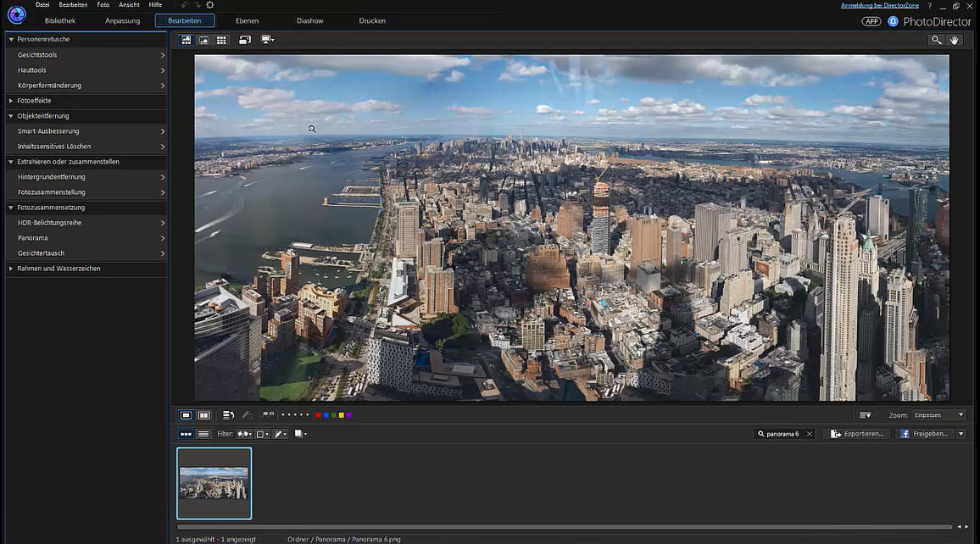Apply the red color label
This screenshot has width=980, height=544.
(318, 415)
